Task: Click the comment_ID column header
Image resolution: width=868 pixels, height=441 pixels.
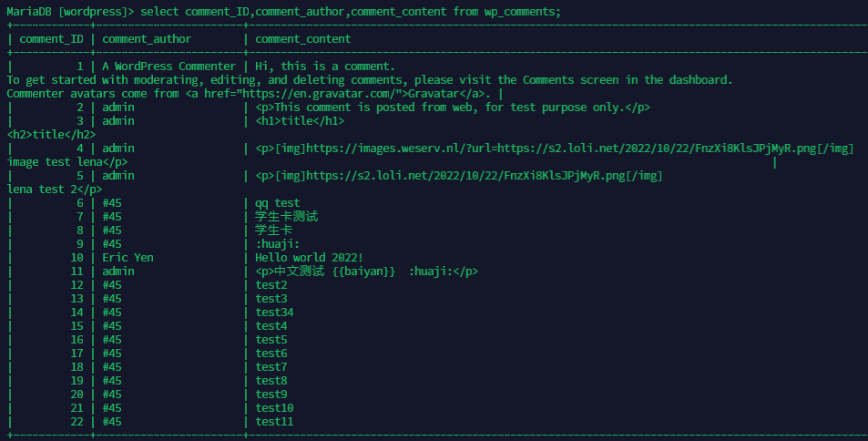Action: pos(51,39)
